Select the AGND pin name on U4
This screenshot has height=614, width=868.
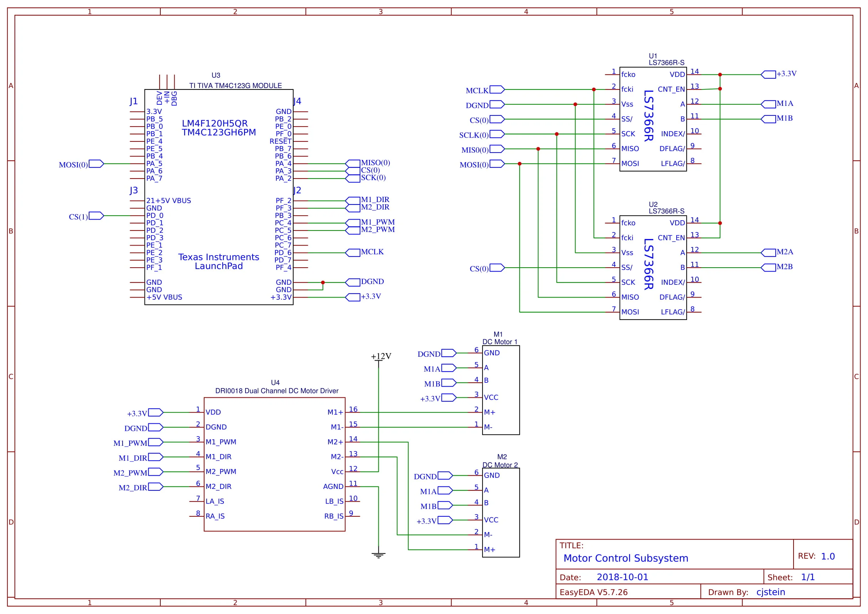[x=333, y=486]
